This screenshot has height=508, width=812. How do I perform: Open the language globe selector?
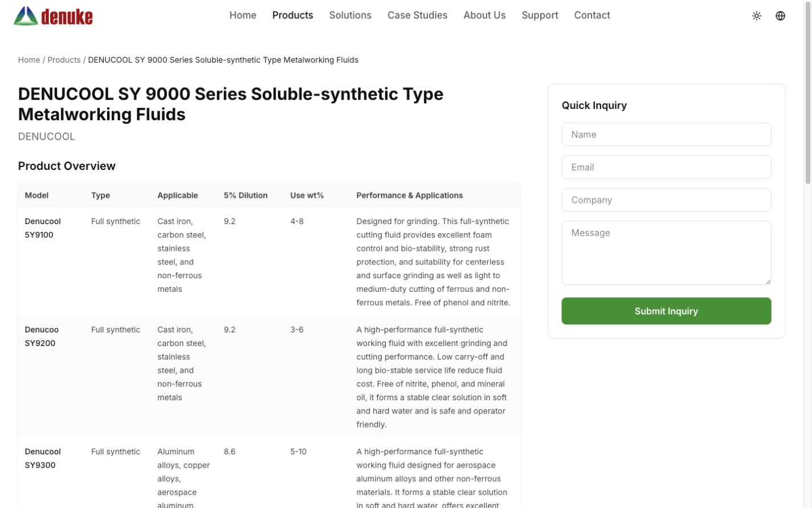point(781,16)
